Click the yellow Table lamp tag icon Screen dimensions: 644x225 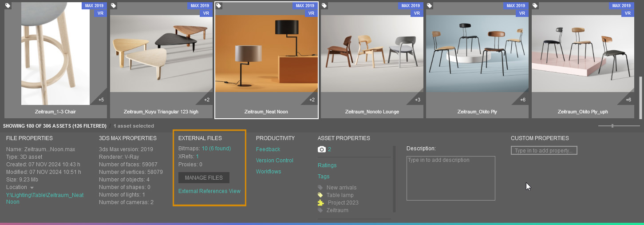320,195
